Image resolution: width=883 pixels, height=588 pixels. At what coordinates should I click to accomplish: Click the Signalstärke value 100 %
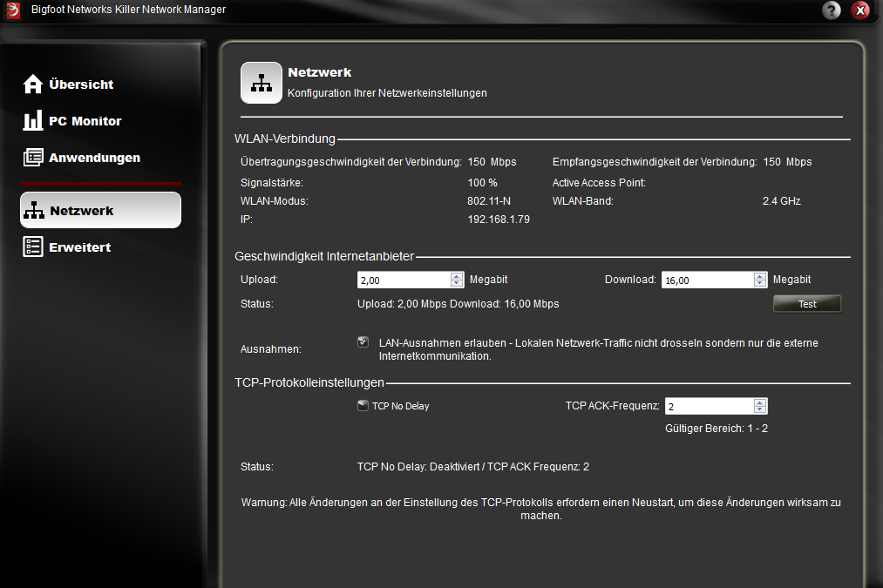coord(482,183)
